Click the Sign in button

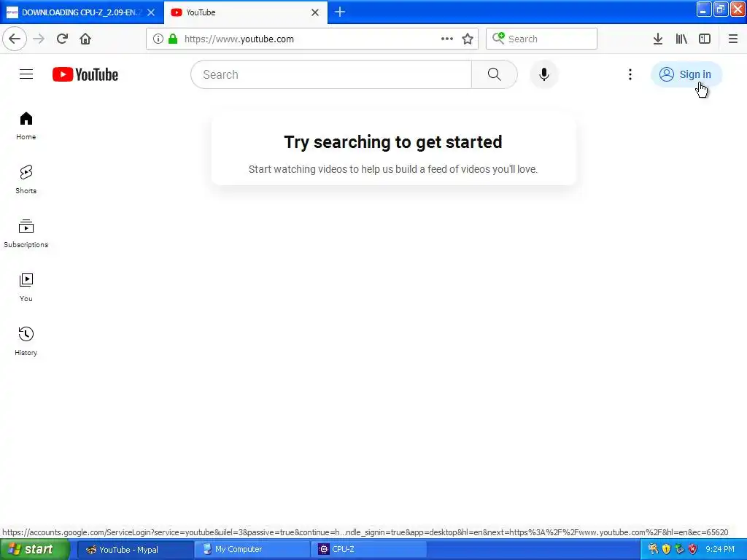[x=686, y=74]
